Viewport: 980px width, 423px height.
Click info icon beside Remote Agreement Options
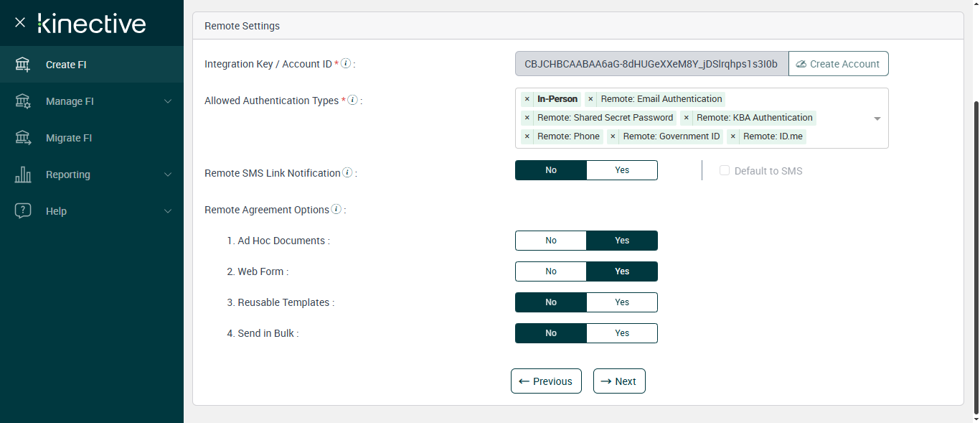(336, 210)
